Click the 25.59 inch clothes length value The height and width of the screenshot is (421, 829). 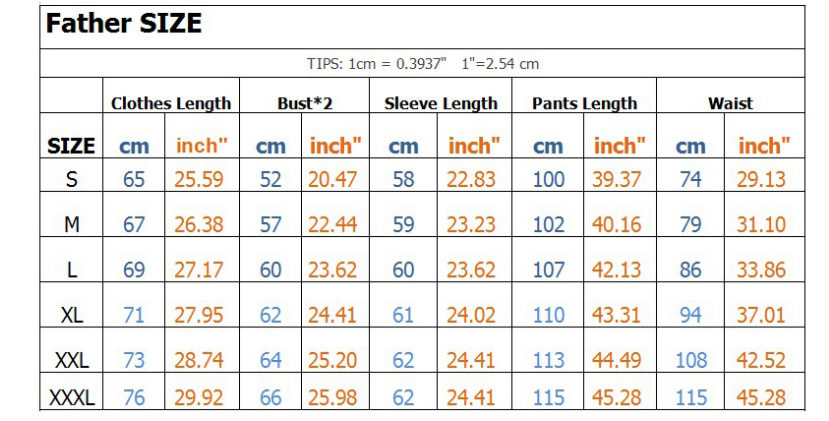click(x=199, y=179)
